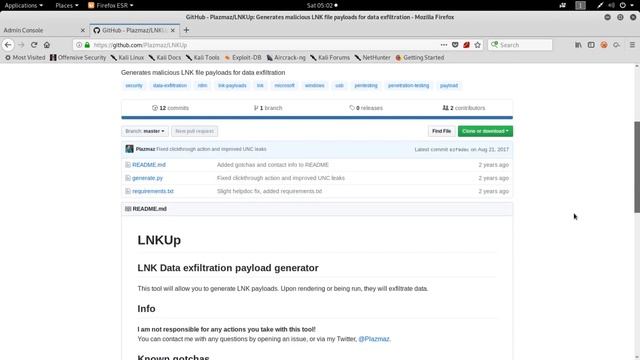The height and width of the screenshot is (360, 640).
Task: Close the Admin Console tab
Action: 82,30
